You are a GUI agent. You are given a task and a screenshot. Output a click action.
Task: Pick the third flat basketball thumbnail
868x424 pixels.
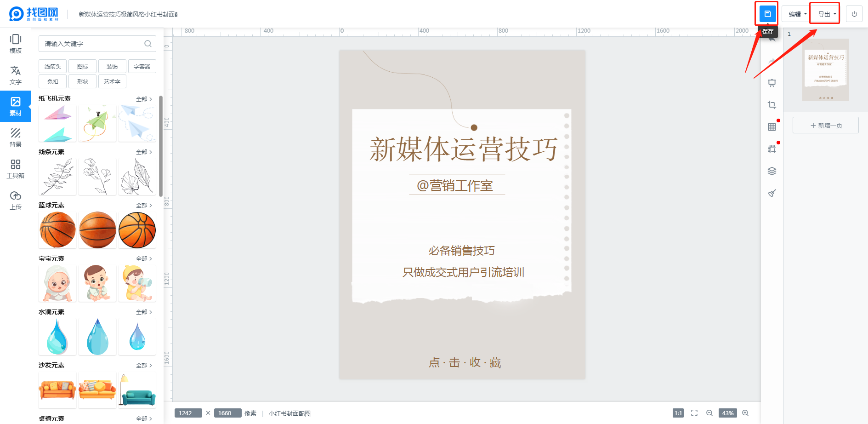pyautogui.click(x=137, y=230)
